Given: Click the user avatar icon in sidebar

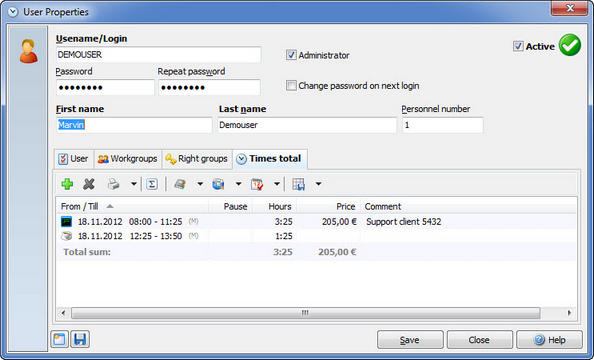Looking at the screenshot, I should [x=29, y=51].
